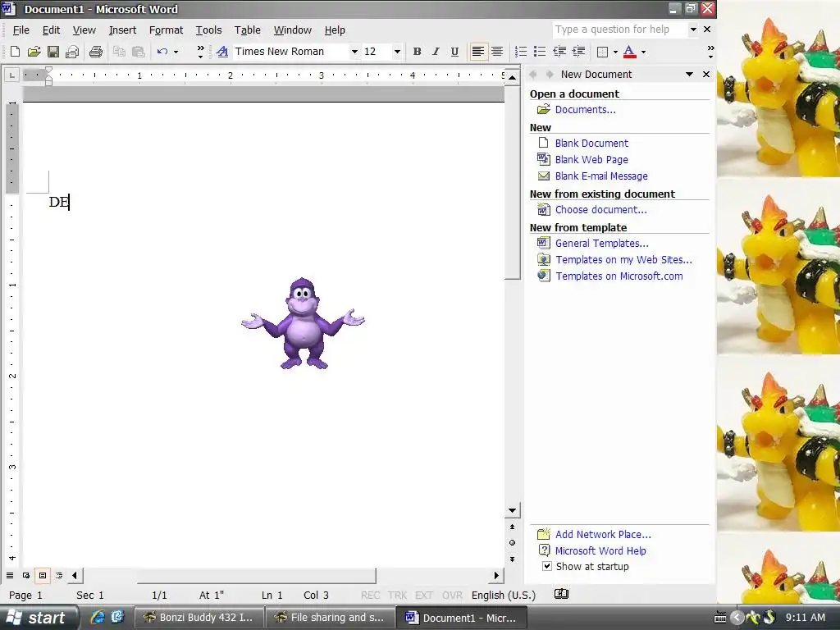840x630 pixels.
Task: Click the horizontal scrollbar thumb
Action: click(x=256, y=575)
